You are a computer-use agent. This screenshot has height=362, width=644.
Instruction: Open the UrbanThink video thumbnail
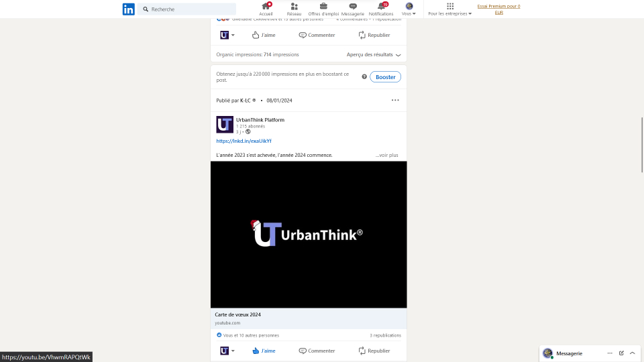click(309, 235)
